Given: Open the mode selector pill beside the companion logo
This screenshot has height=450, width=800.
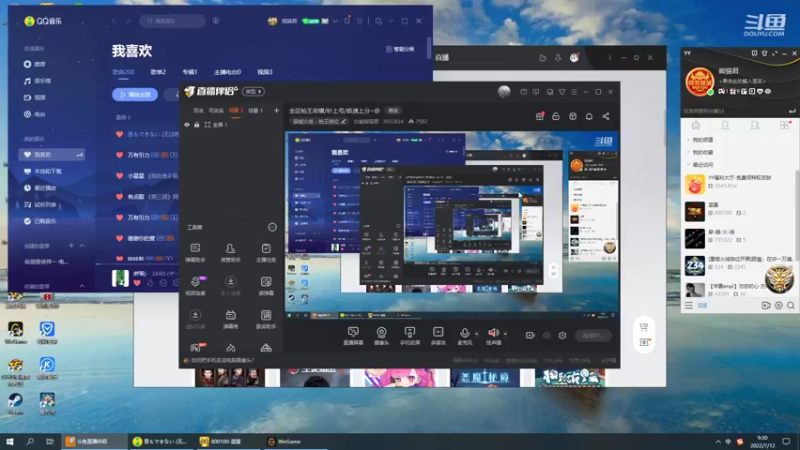Looking at the screenshot, I should coord(253,91).
